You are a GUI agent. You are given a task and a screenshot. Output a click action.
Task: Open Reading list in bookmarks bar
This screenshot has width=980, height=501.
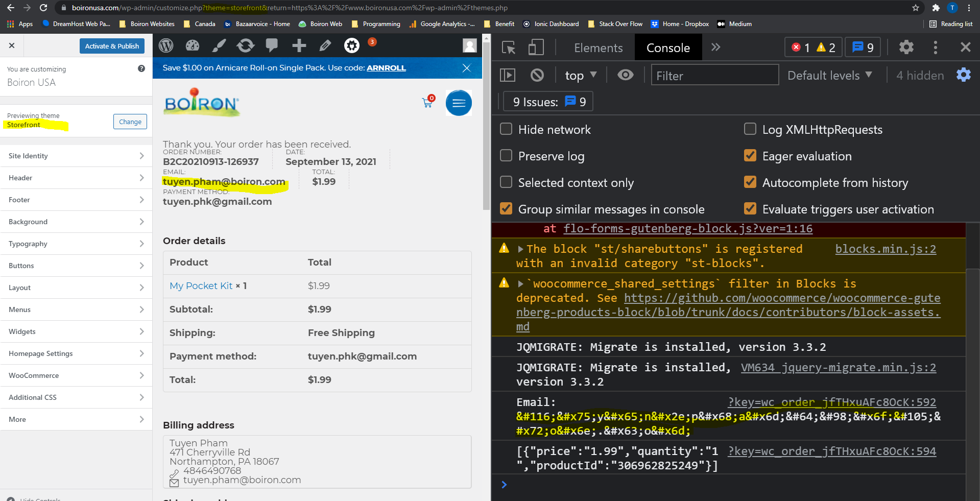click(x=951, y=24)
